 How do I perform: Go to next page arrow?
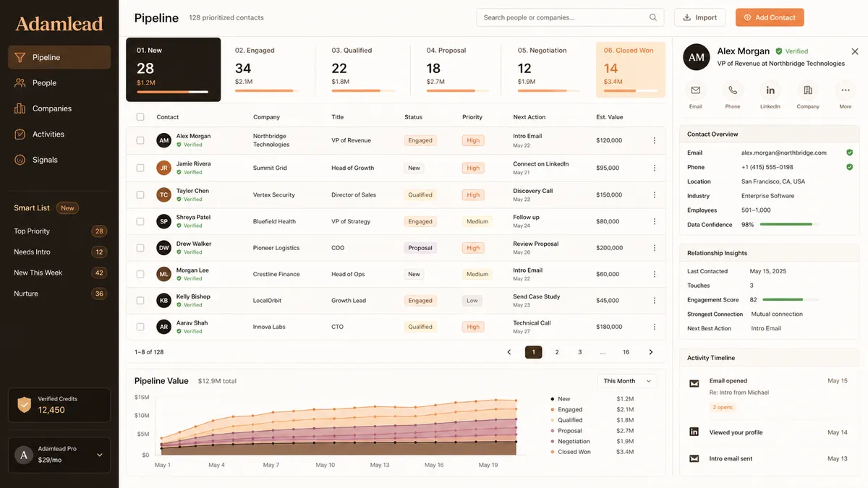(651, 352)
